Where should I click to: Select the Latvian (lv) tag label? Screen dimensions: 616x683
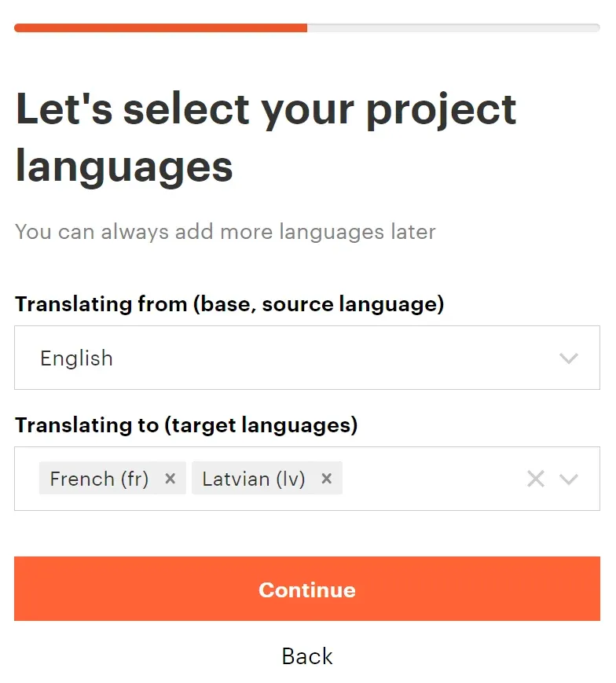point(253,479)
